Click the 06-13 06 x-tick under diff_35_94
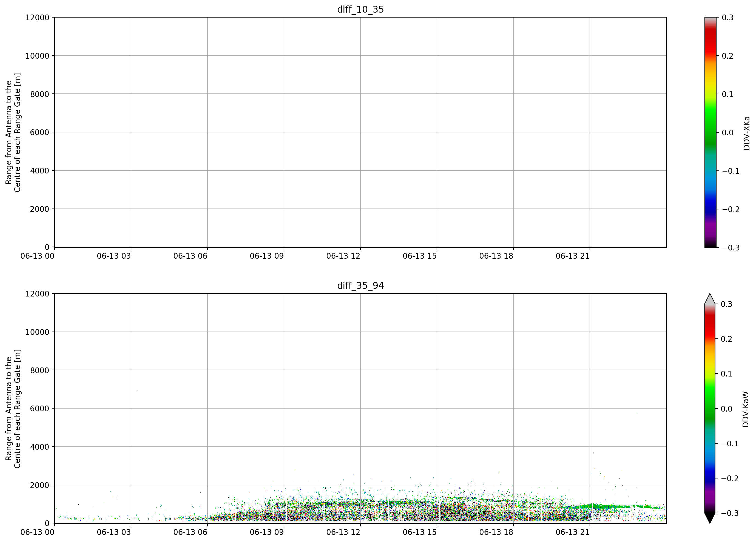 pos(190,532)
